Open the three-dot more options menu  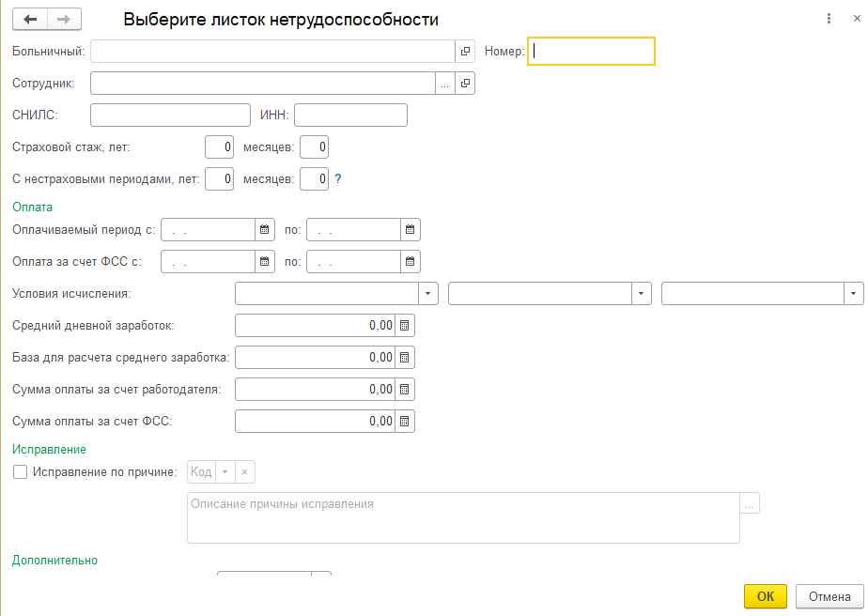829,19
